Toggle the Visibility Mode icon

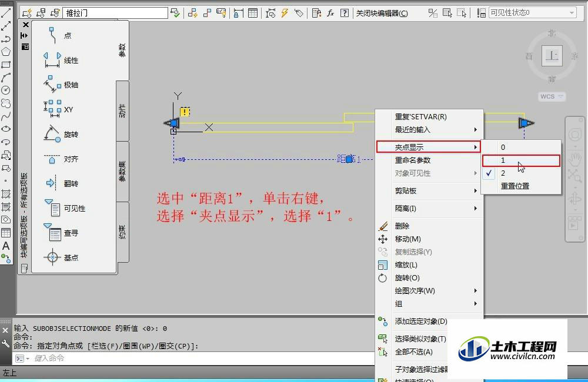pyautogui.click(x=432, y=13)
